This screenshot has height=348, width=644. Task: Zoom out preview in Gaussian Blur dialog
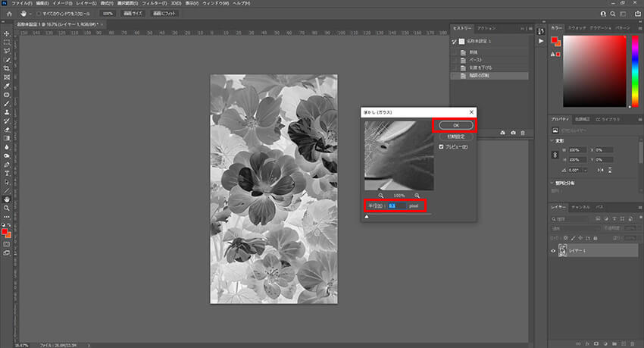(x=381, y=196)
